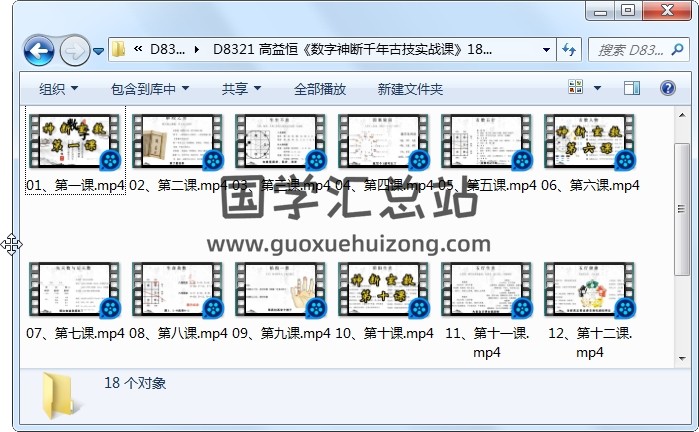
Task: Click the 新建文件夹 button
Action: (x=410, y=89)
